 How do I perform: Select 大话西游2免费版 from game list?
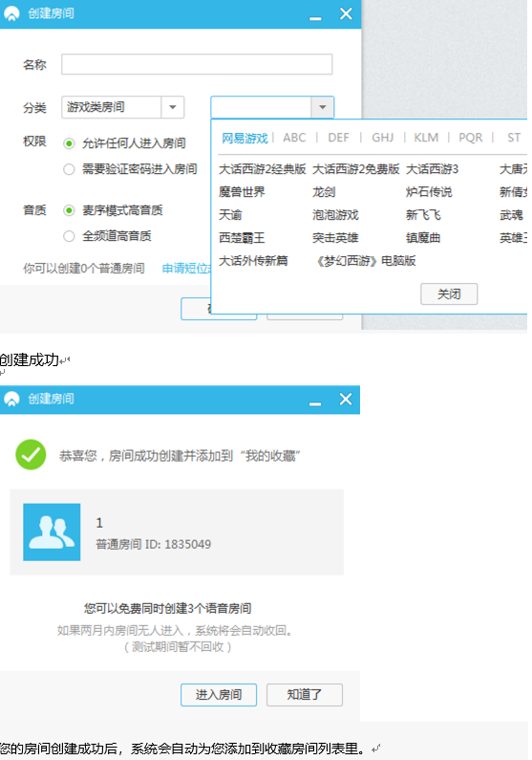coord(356,169)
